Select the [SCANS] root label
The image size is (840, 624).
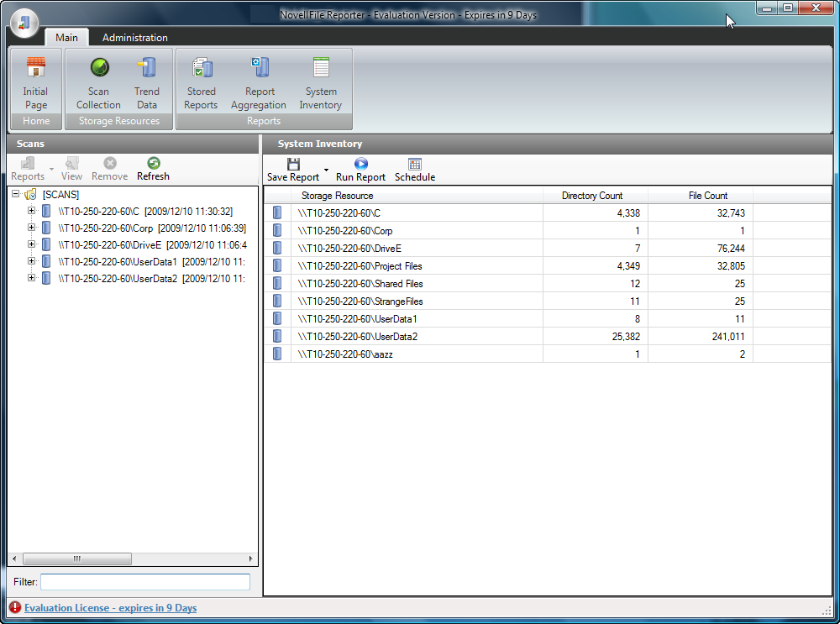[60, 195]
